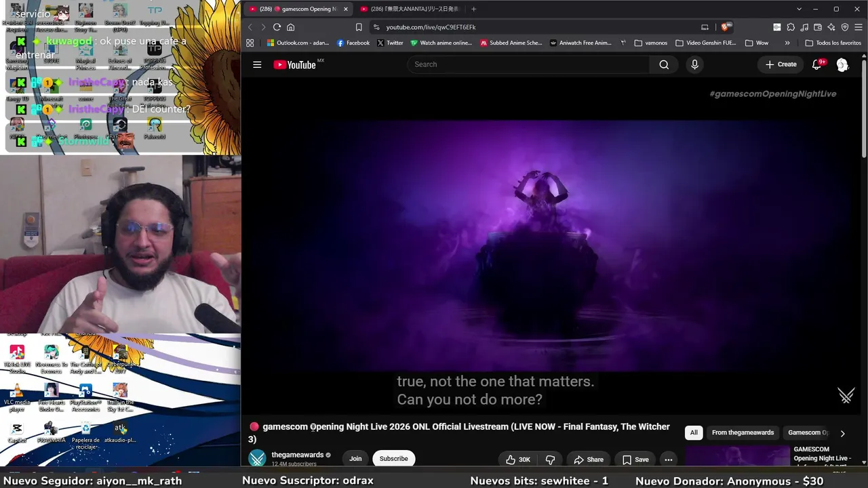Open the Watch anime online bookmark
The image size is (868, 488).
[441, 43]
